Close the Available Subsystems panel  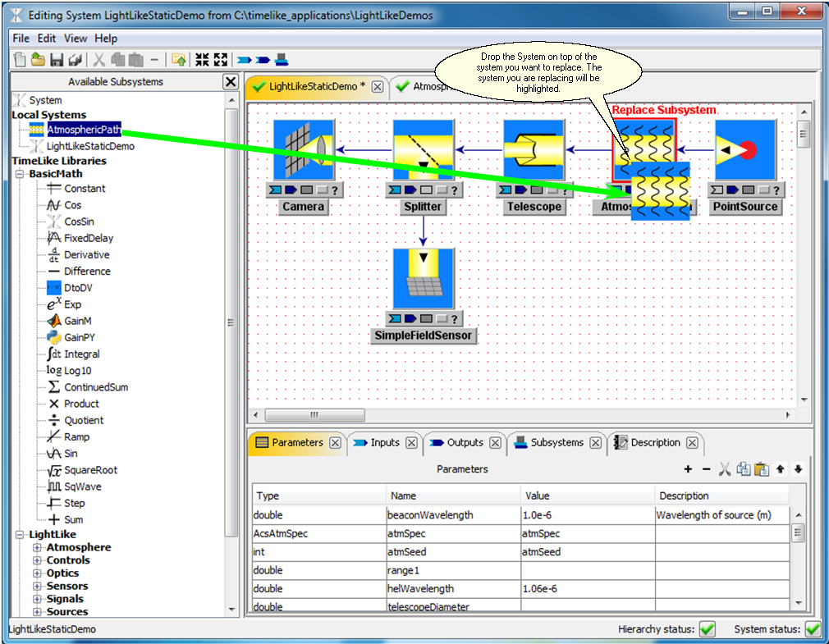pos(231,81)
